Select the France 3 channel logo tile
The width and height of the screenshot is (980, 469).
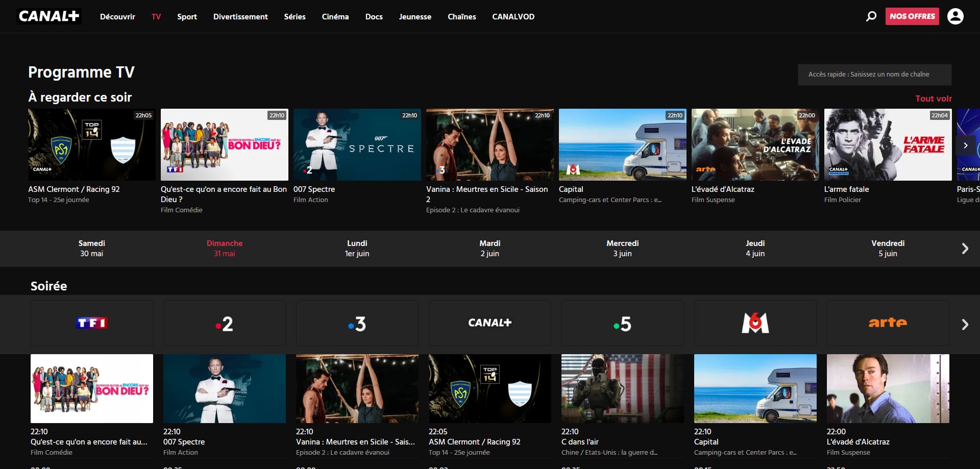point(357,323)
